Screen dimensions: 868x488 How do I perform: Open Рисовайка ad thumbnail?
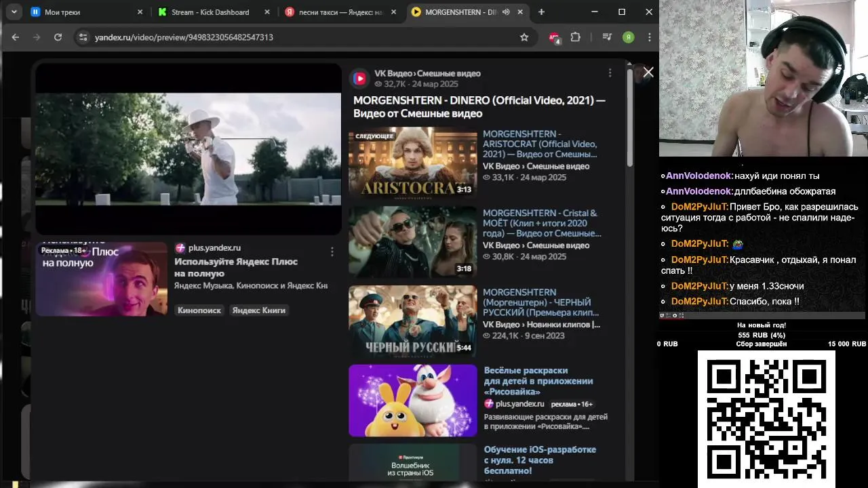point(412,401)
